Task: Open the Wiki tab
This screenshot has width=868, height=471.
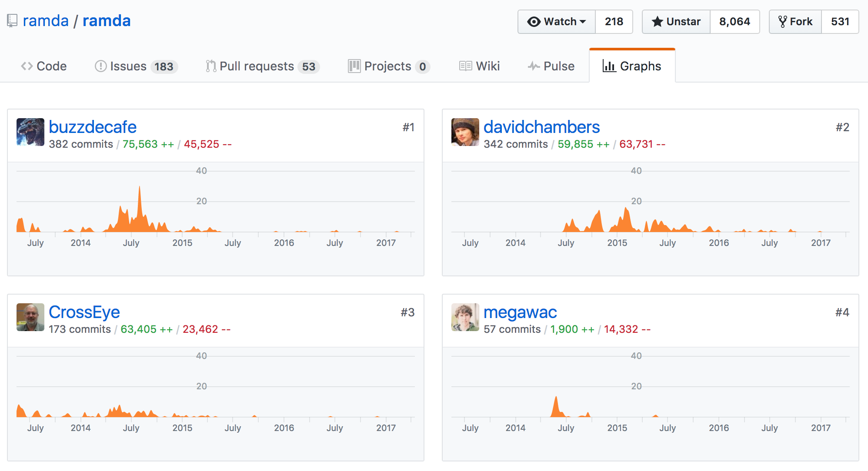Action: (x=480, y=66)
